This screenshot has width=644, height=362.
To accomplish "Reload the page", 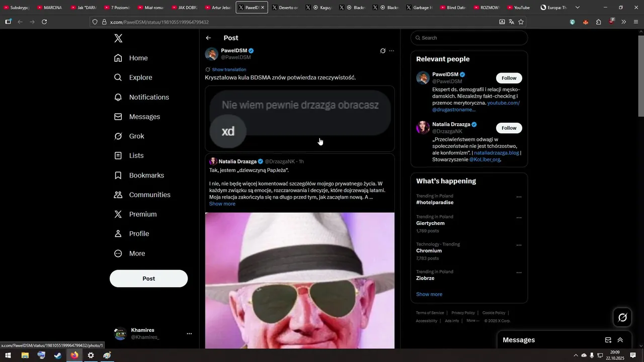I will pyautogui.click(x=44, y=22).
